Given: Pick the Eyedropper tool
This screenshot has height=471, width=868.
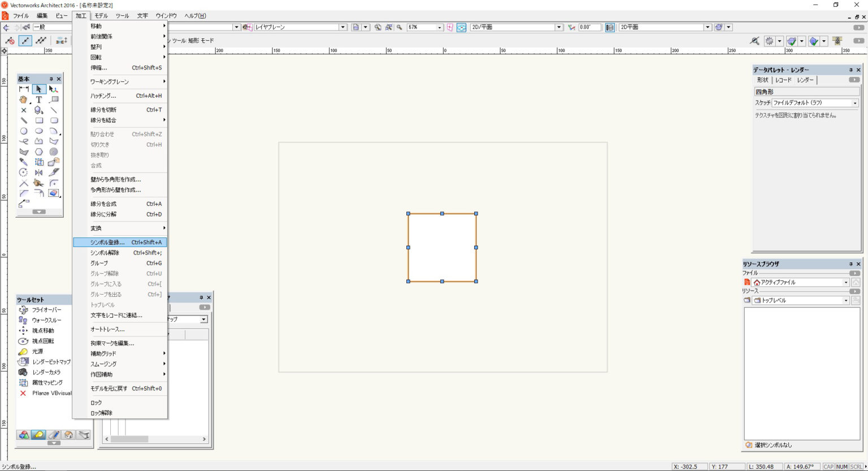Looking at the screenshot, I should click(24, 162).
